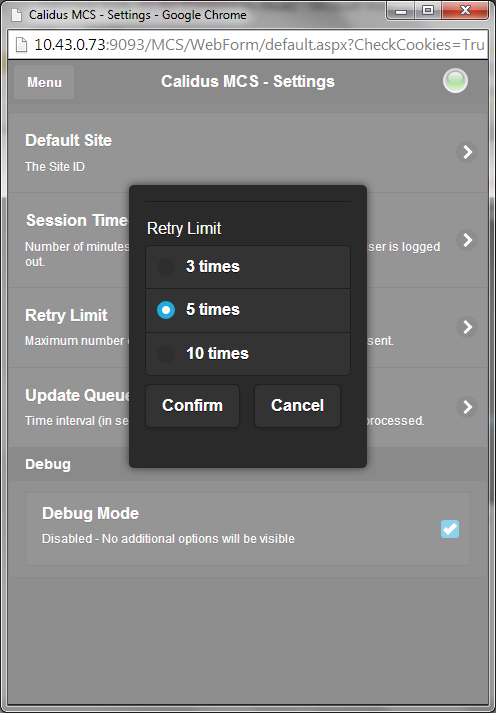The image size is (496, 713).
Task: Click the Chrome tab document icon
Action: point(16,15)
